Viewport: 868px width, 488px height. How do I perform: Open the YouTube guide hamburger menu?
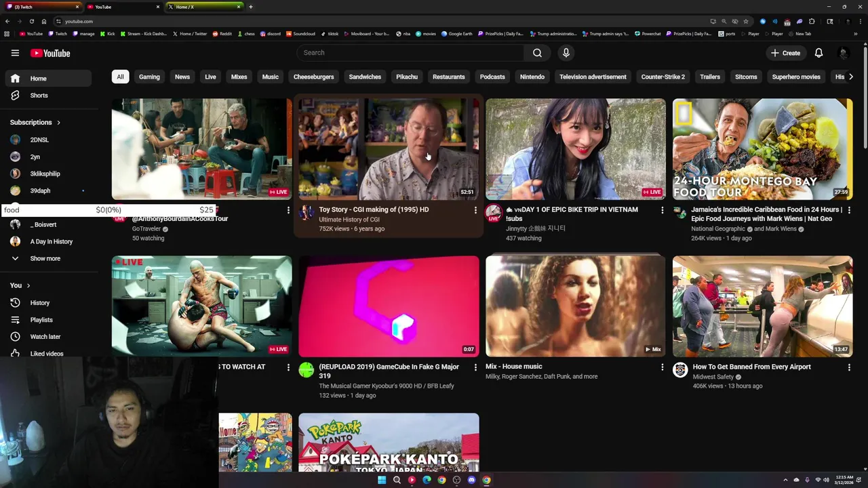coord(15,53)
